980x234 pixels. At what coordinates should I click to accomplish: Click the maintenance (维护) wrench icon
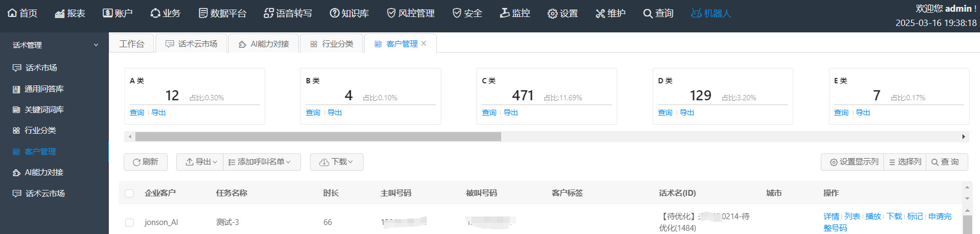(x=600, y=13)
